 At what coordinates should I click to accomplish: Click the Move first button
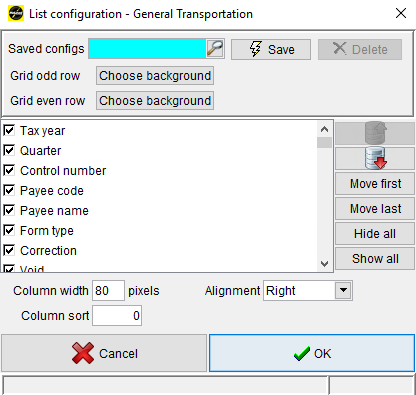pos(375,184)
